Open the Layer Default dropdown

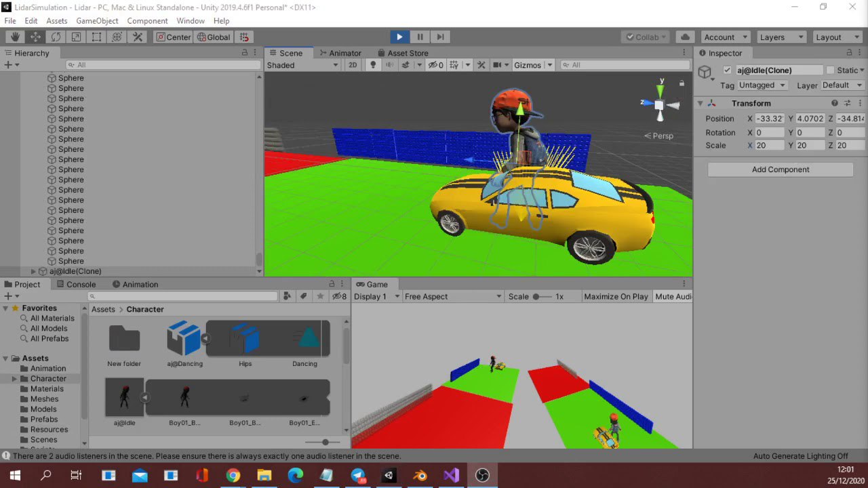click(842, 85)
